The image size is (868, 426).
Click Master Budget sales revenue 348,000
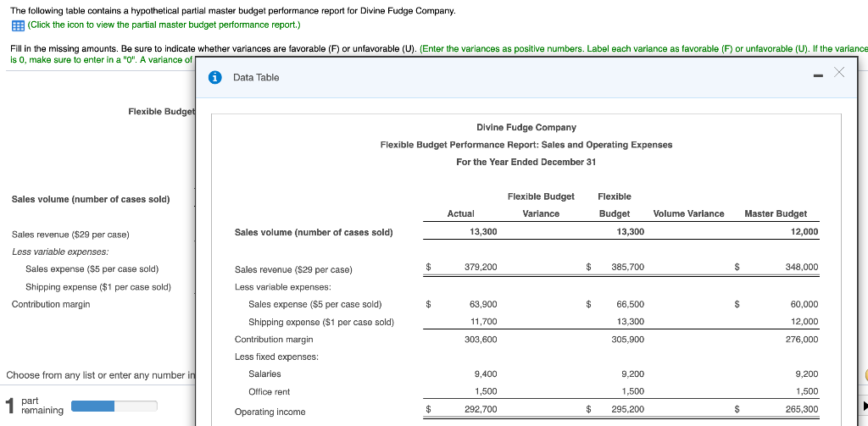point(802,268)
